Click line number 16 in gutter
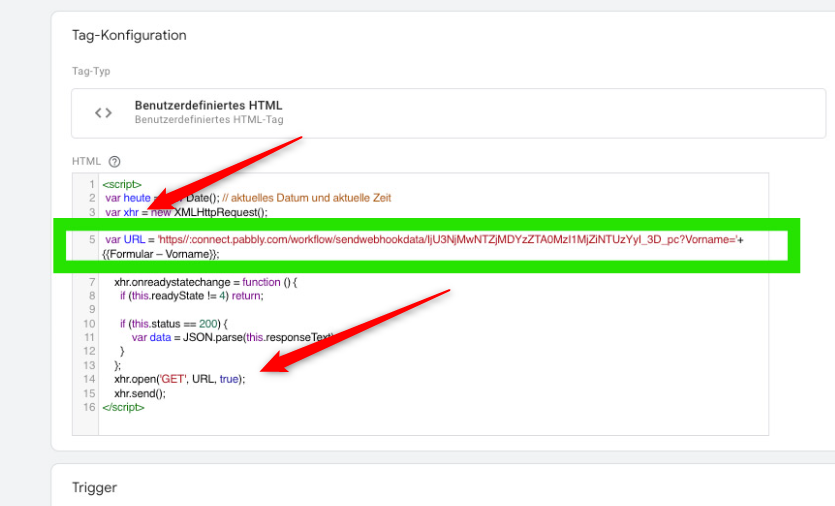The image size is (835, 506). click(89, 407)
